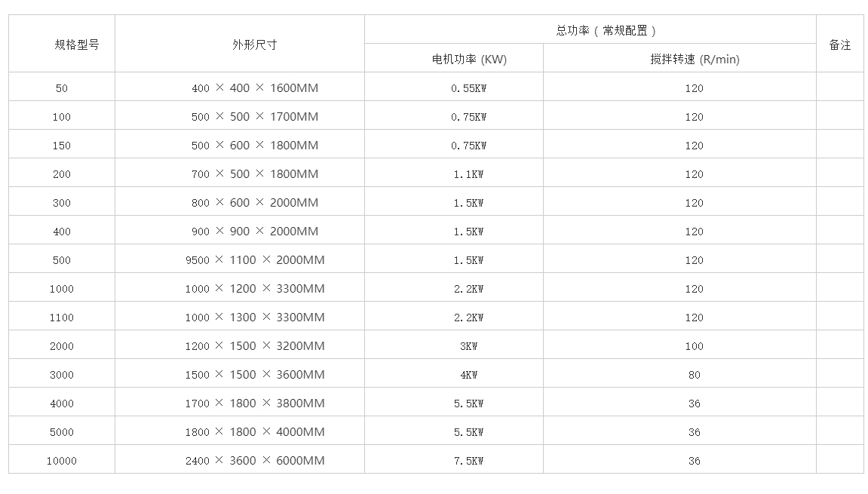Click the 规格型号 column header

77,44
